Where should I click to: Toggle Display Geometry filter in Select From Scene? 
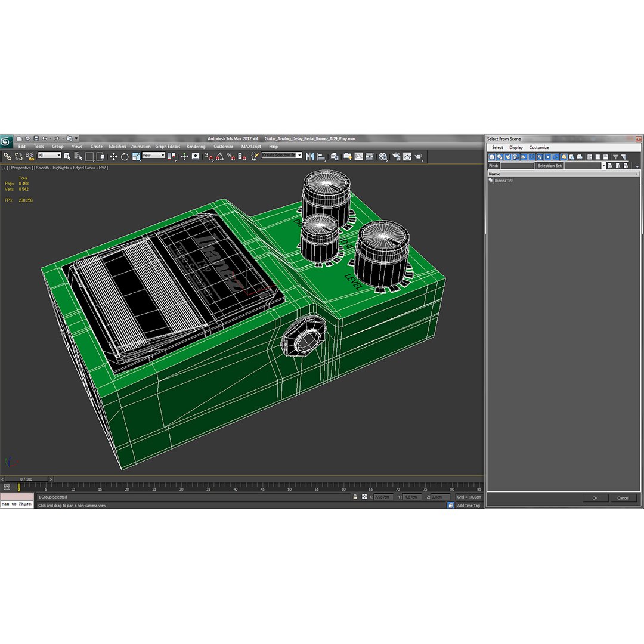click(x=491, y=157)
